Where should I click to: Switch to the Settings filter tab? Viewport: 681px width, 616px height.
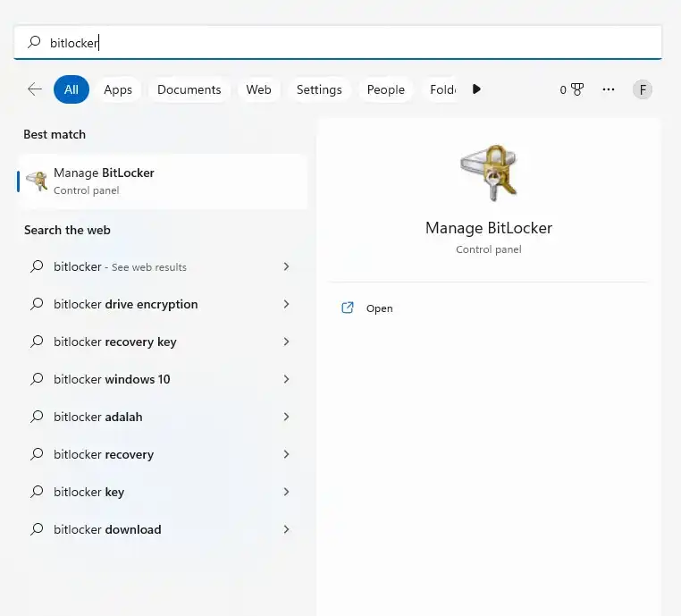319,89
